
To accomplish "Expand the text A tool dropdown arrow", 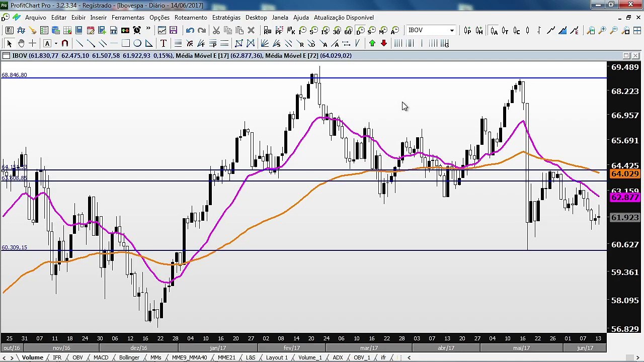I will click(x=56, y=43).
